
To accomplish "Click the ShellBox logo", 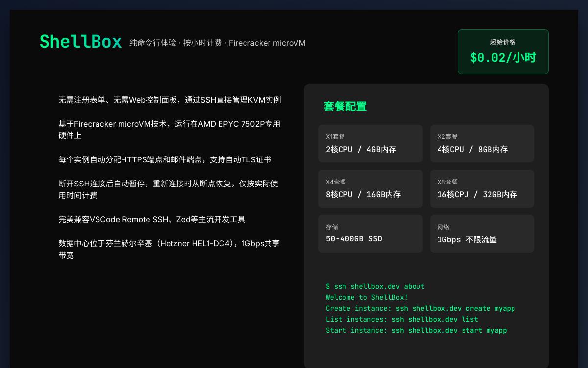I will click(80, 42).
